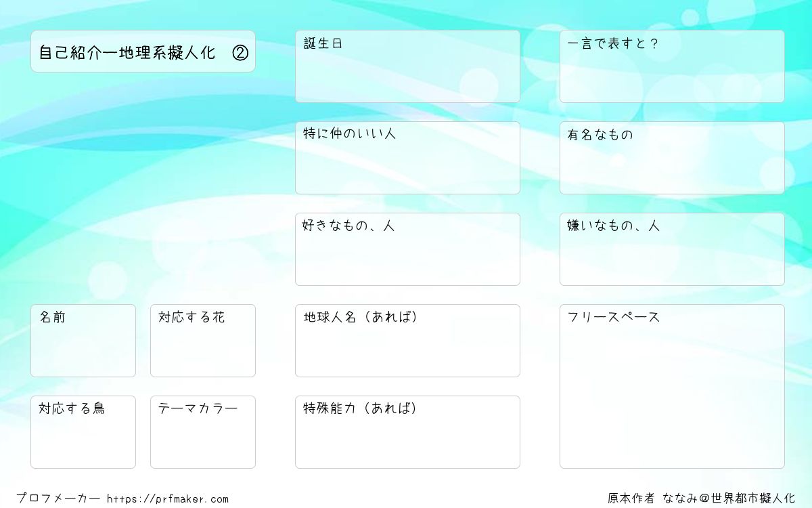Select the 特殊能力（あれば） box
The image size is (812, 508).
point(407,433)
